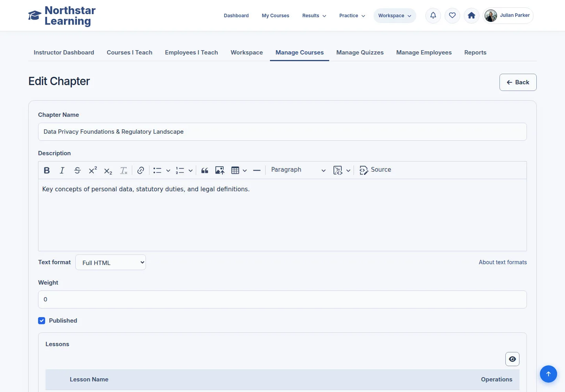Open the favorites heart icon

point(452,16)
